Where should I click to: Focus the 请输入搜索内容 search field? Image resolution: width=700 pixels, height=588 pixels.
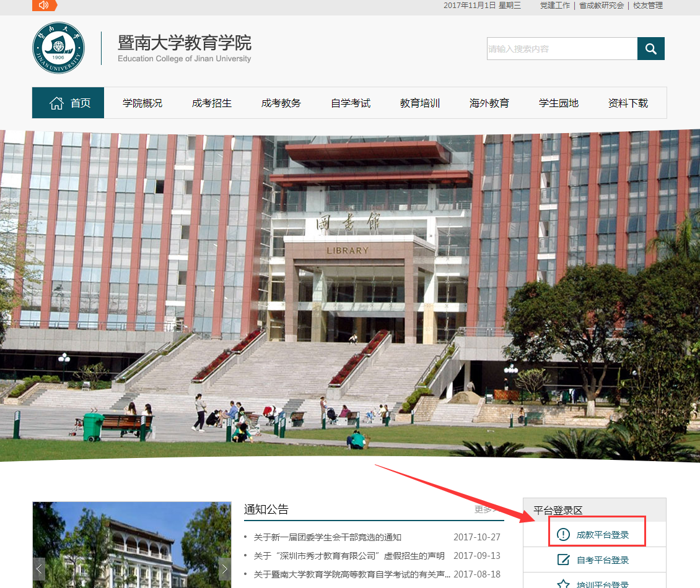point(562,49)
